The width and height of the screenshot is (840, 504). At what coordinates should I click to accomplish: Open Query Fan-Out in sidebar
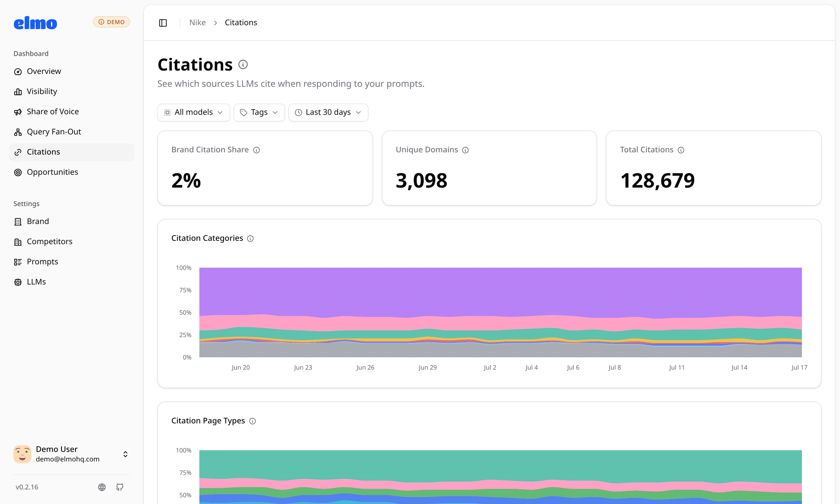[x=72, y=132]
